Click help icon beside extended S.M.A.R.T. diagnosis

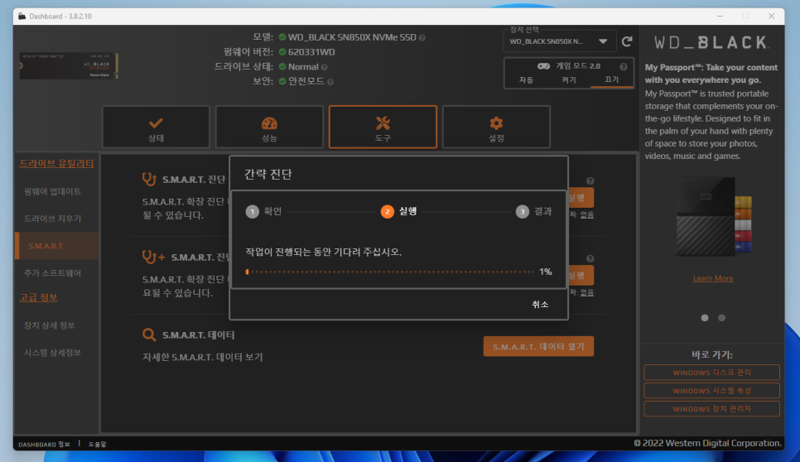click(x=590, y=259)
